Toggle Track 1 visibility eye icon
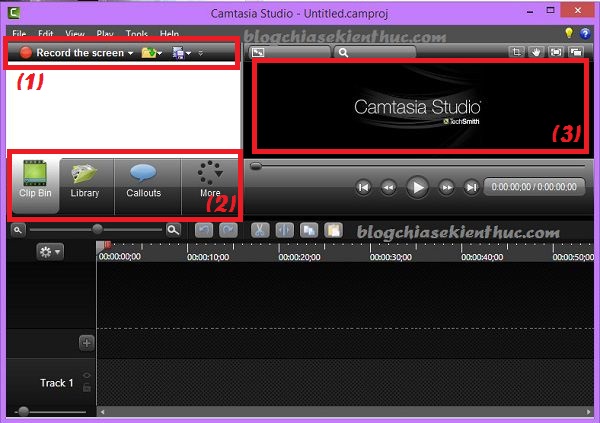600x423 pixels. [x=87, y=375]
